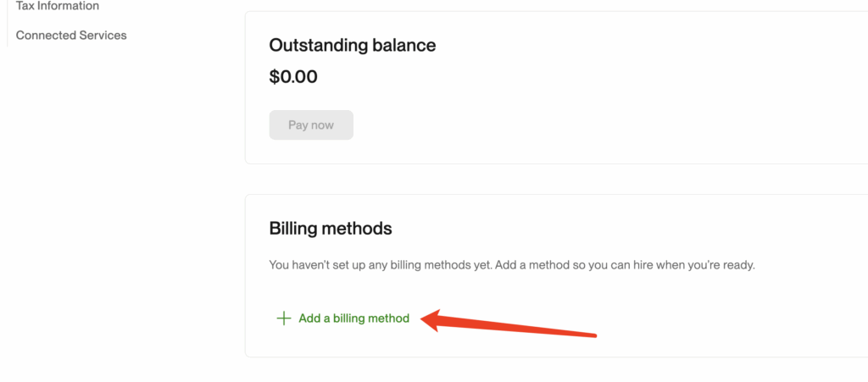Click the gap between the two cards
Screen dimensions: 868x382
[551, 179]
